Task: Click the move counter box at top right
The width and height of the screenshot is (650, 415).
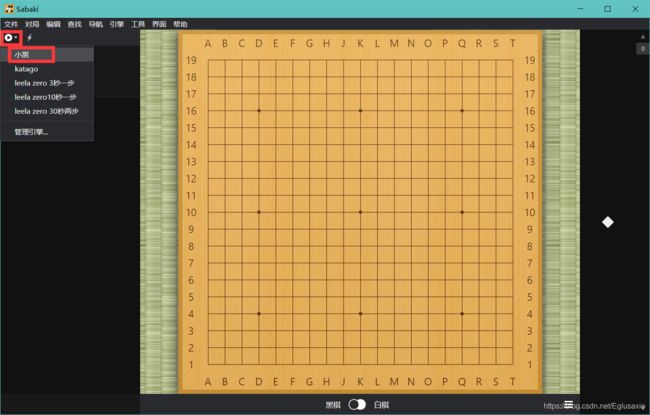Action: pyautogui.click(x=642, y=47)
